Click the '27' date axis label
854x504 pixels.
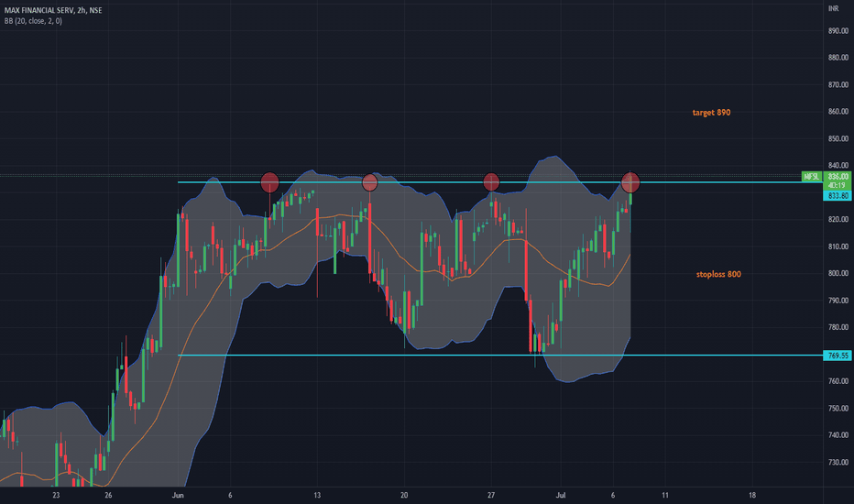(x=491, y=495)
